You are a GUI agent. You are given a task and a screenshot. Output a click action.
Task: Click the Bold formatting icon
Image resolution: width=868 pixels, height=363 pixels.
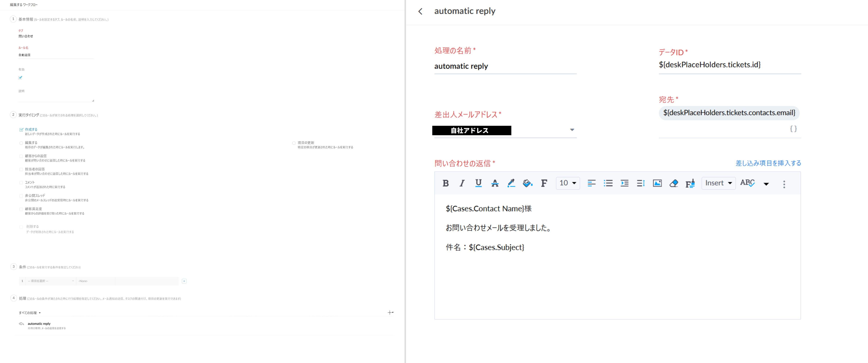tap(446, 183)
